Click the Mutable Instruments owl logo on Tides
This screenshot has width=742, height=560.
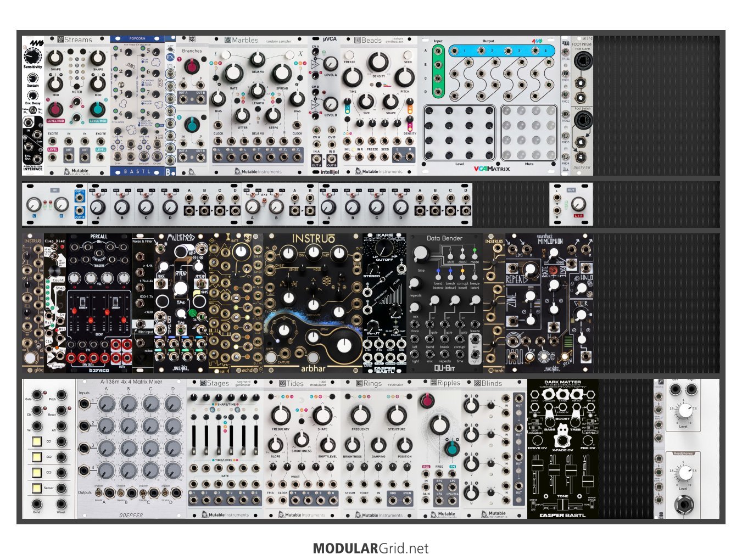pyautogui.click(x=282, y=514)
